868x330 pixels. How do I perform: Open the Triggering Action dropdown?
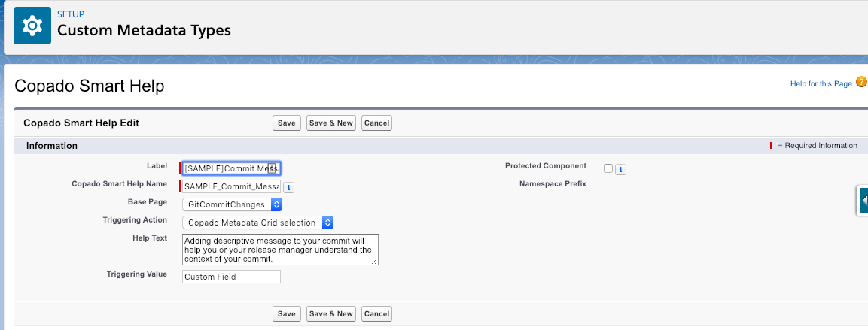(257, 223)
